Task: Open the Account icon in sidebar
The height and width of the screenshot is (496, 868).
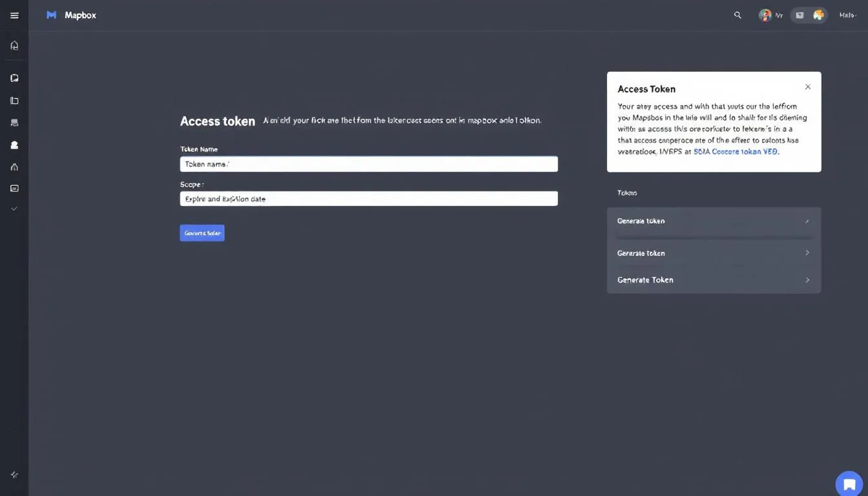Action: tap(14, 145)
